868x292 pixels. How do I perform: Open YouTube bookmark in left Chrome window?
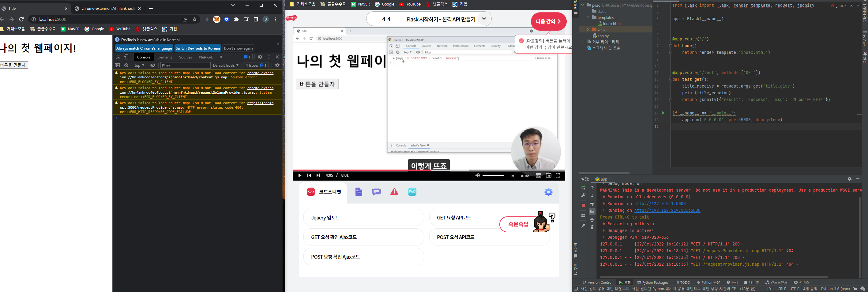pos(120,29)
